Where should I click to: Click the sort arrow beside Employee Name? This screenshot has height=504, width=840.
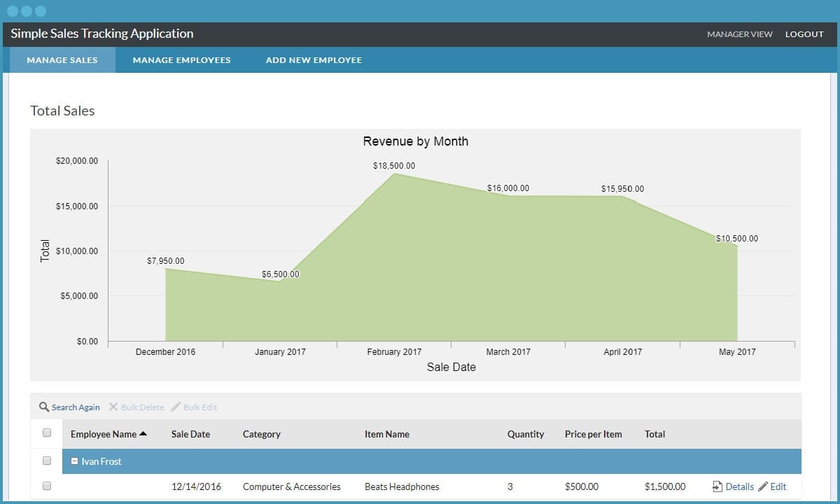tap(143, 434)
